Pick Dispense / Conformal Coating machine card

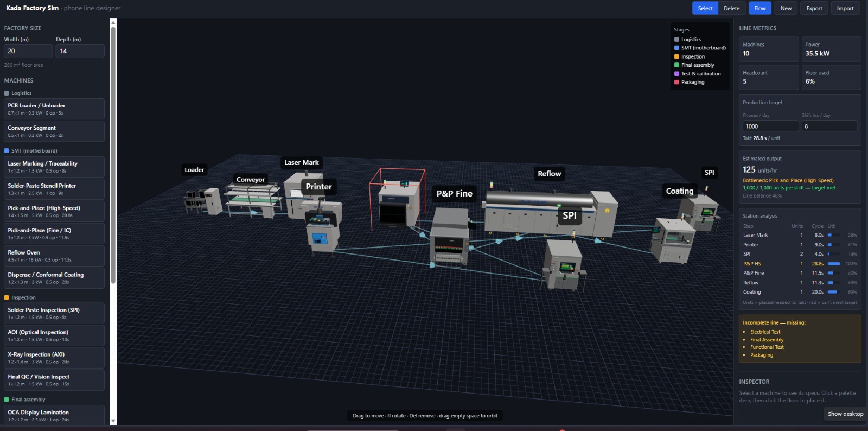click(54, 278)
